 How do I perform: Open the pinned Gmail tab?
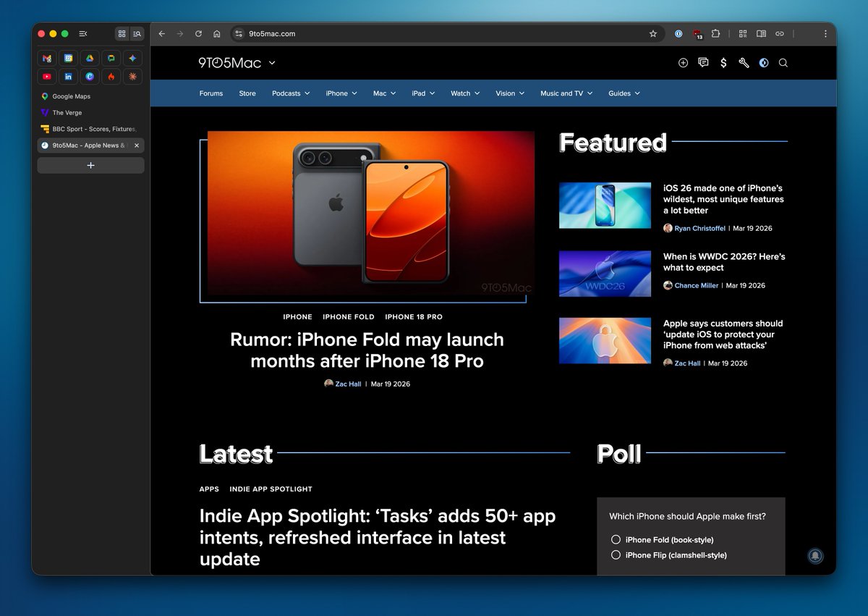(x=47, y=58)
